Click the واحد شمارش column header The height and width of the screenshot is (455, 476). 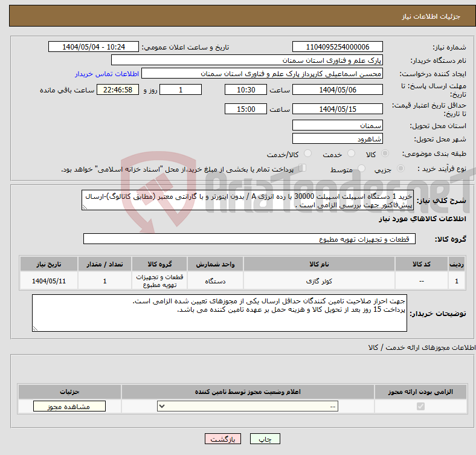coord(215,264)
